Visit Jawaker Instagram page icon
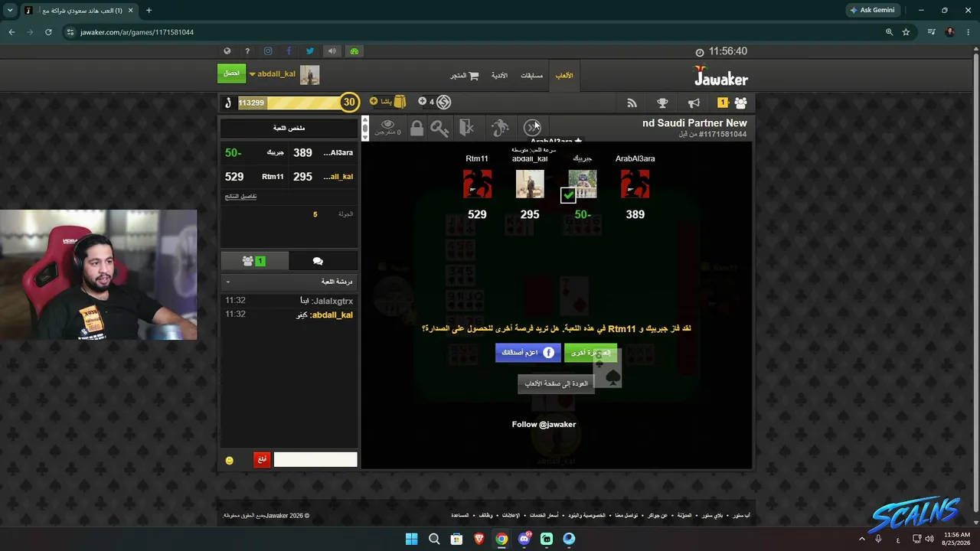 click(x=268, y=51)
